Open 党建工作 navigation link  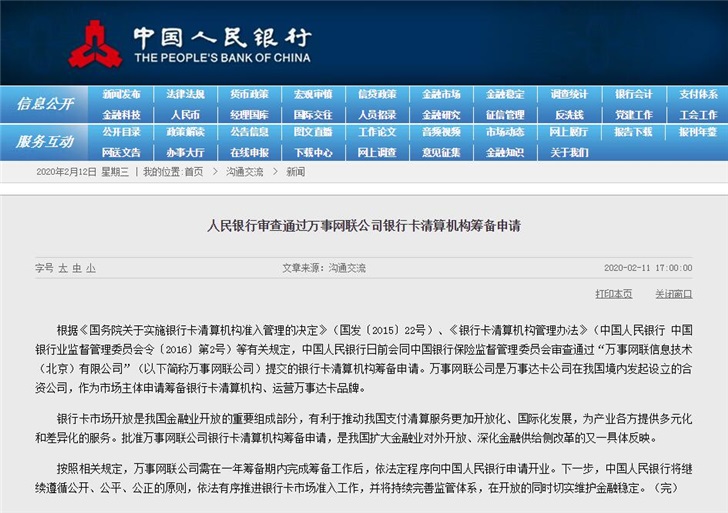point(633,115)
